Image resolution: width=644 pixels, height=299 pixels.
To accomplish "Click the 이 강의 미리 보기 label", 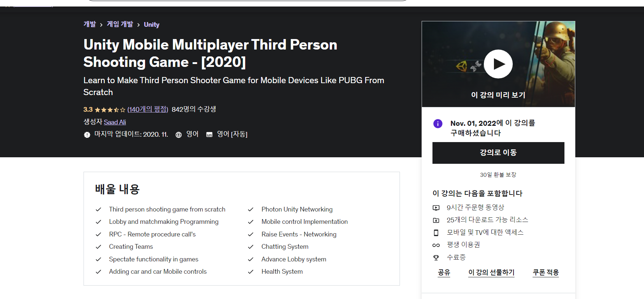I will click(x=498, y=95).
